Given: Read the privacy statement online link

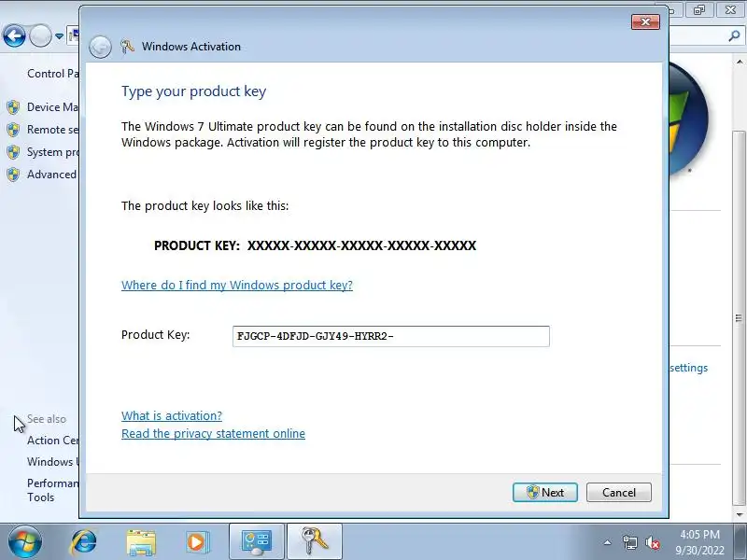Looking at the screenshot, I should pos(213,433).
